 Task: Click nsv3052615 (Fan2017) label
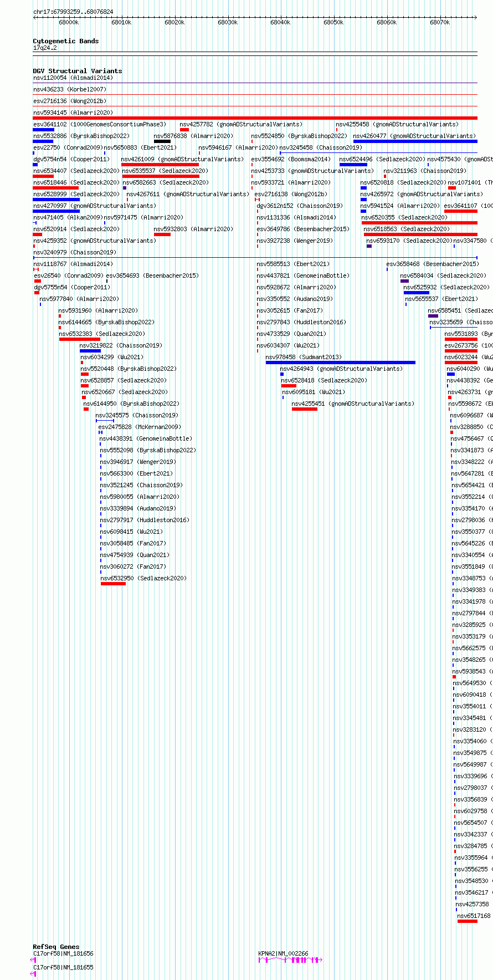click(x=289, y=311)
